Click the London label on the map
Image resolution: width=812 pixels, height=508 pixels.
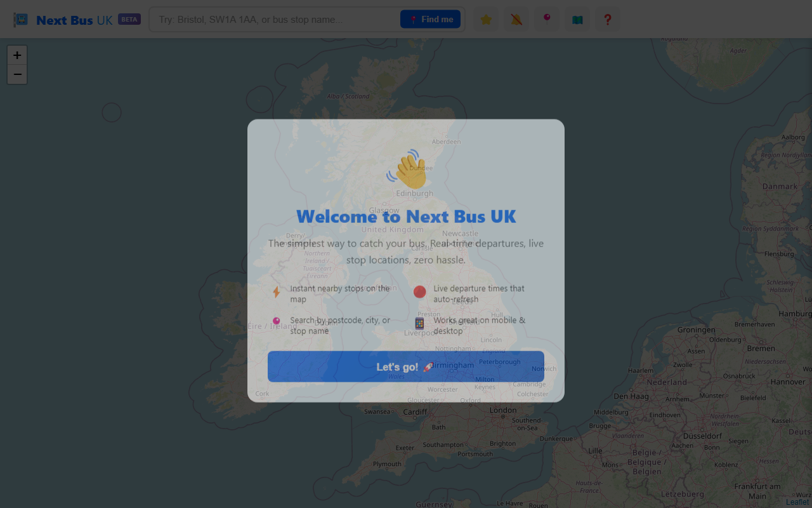pyautogui.click(x=503, y=410)
